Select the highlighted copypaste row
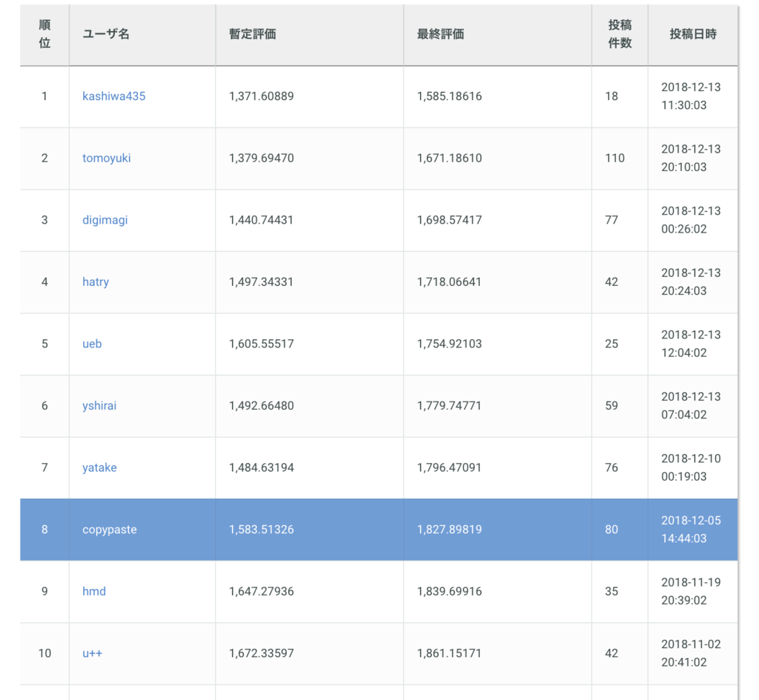Screen dimensions: 759x700 pyautogui.click(x=379, y=530)
